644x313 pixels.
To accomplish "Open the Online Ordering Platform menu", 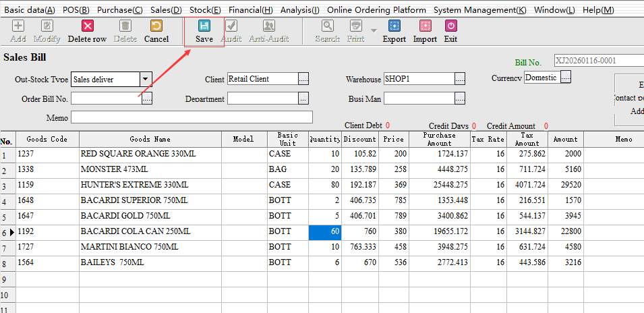I will click(376, 10).
